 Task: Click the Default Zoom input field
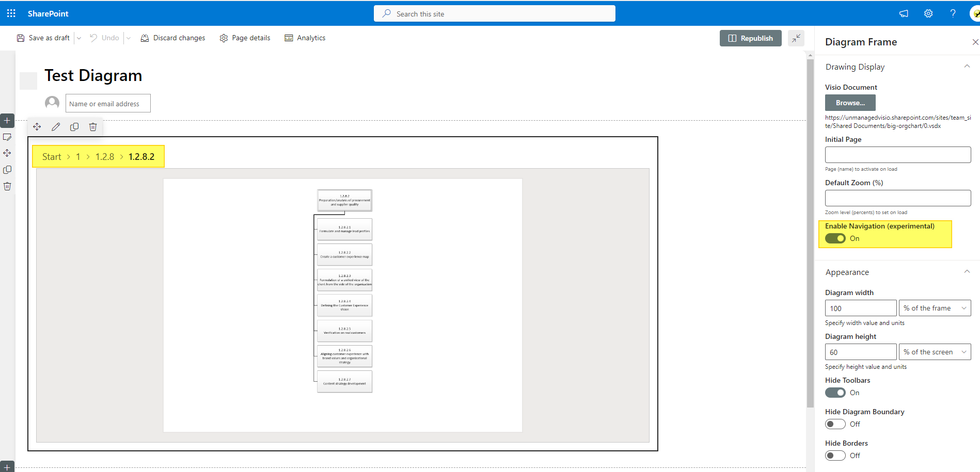(x=897, y=198)
